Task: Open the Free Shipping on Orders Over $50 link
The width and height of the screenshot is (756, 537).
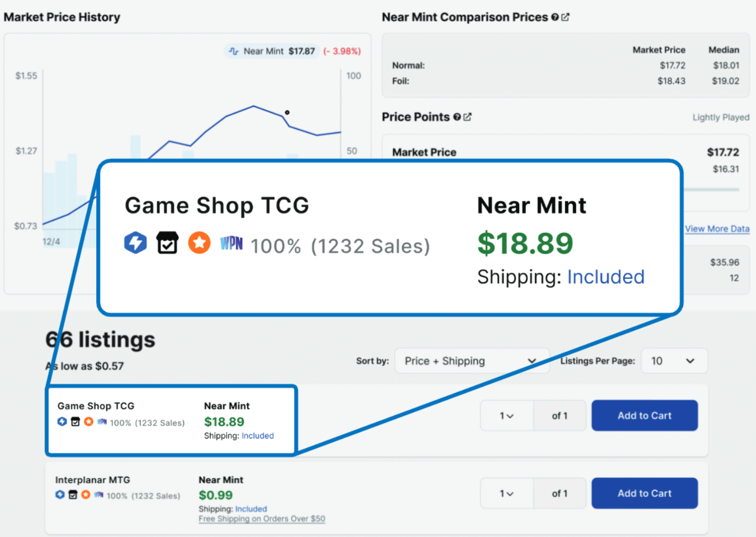Action: pos(262,519)
